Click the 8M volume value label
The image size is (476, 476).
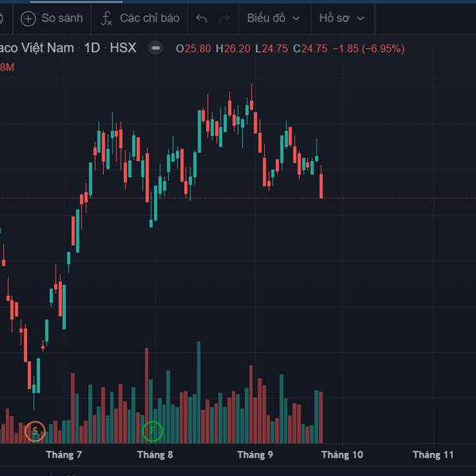7,67
